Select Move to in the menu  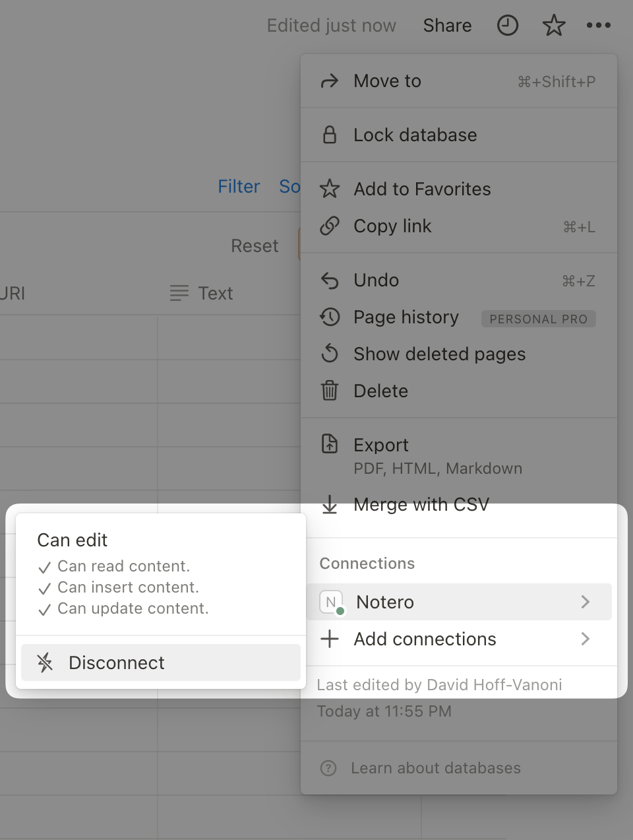pos(387,81)
